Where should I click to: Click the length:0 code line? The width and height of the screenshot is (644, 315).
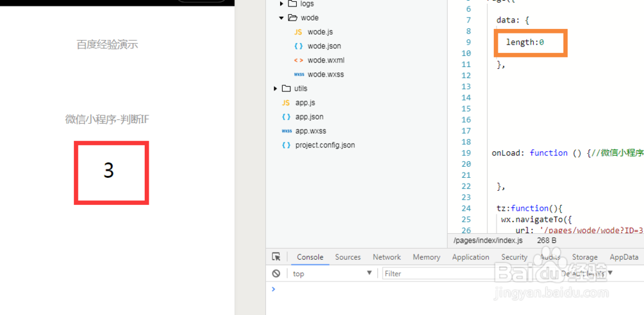point(525,42)
